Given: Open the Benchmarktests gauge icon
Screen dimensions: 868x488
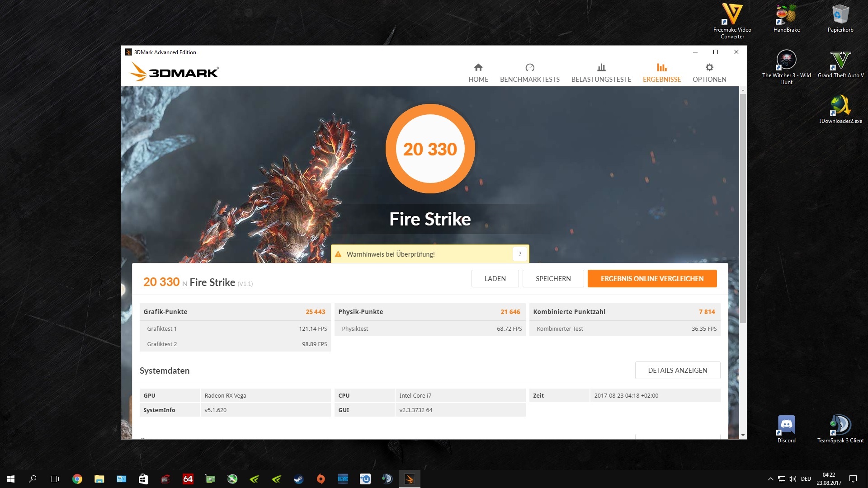Looking at the screenshot, I should tap(529, 68).
